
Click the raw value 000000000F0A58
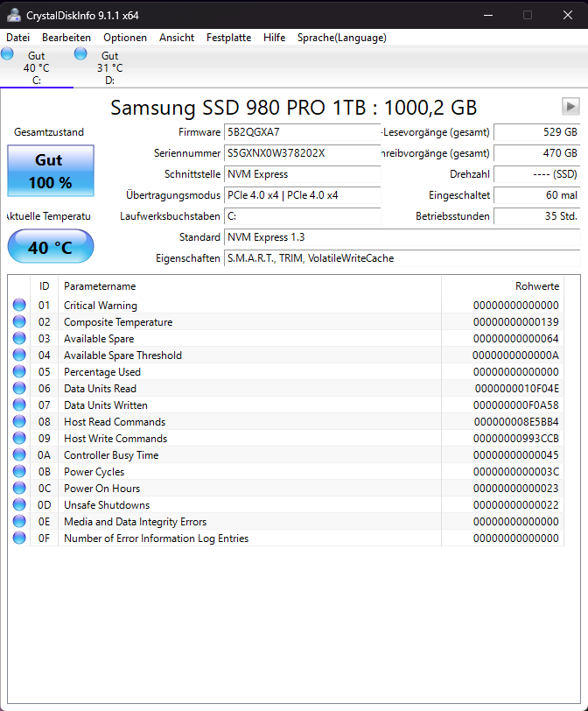pos(516,405)
